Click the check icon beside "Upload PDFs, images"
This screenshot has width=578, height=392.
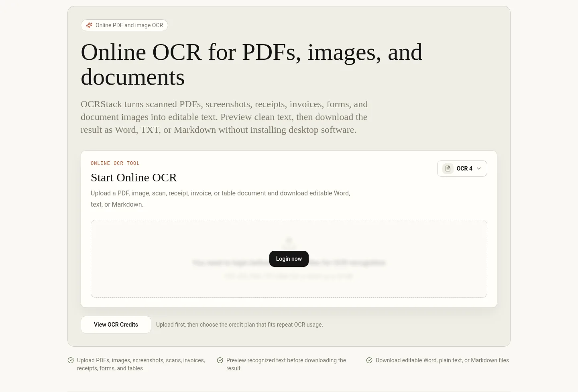[x=71, y=360]
